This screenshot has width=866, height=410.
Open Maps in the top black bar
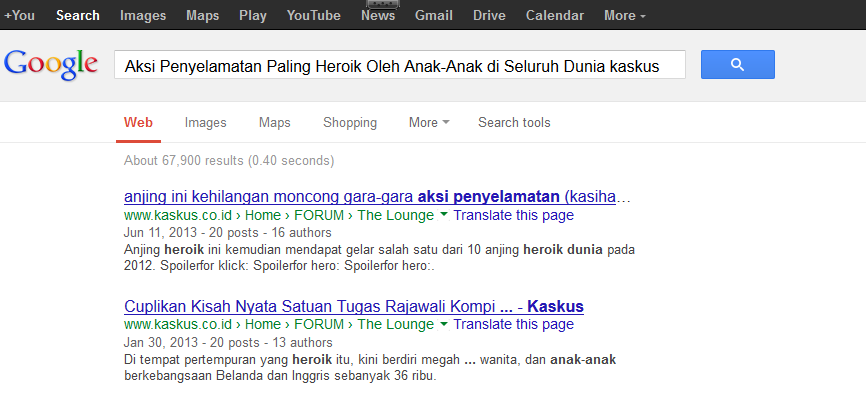203,15
